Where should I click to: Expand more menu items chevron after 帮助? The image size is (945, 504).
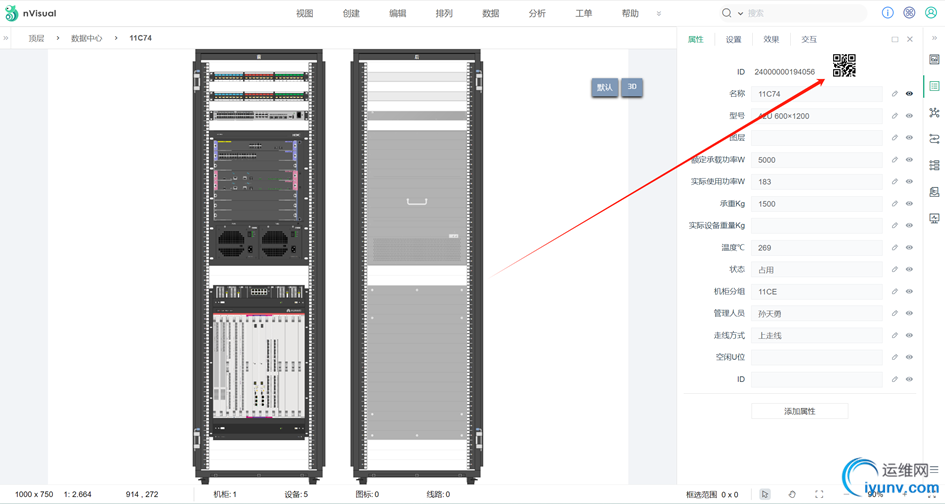click(x=659, y=13)
